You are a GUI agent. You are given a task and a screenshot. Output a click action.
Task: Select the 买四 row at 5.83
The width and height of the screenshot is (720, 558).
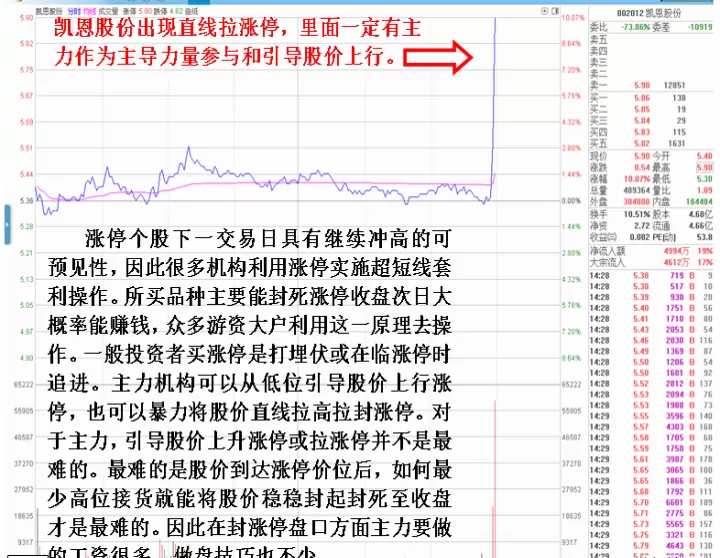click(x=651, y=132)
